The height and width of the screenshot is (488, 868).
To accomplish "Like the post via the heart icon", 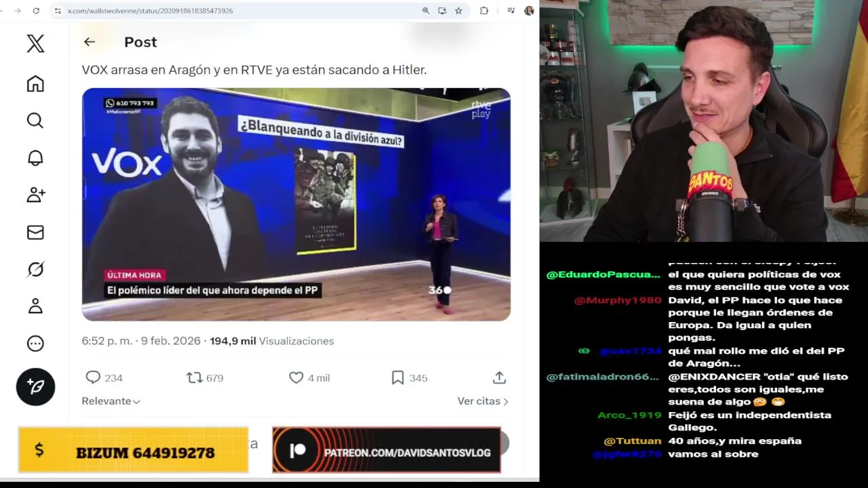I will click(x=296, y=378).
